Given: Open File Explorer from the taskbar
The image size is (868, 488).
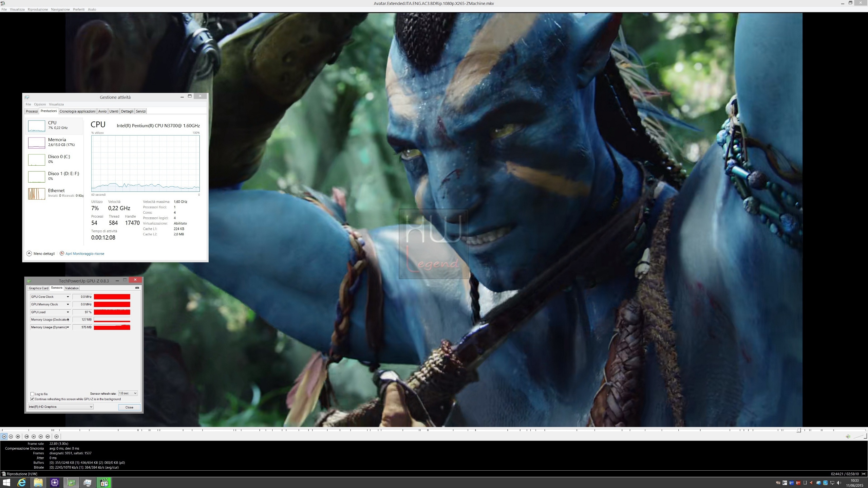Looking at the screenshot, I should pyautogui.click(x=38, y=483).
